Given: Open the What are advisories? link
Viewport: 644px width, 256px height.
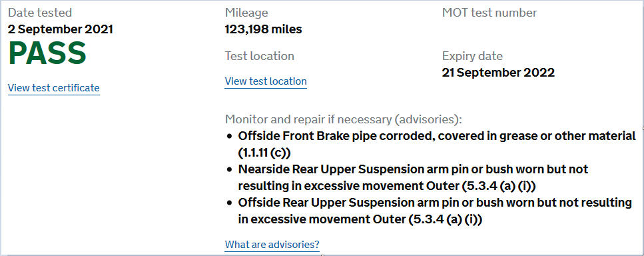Looking at the screenshot, I should pyautogui.click(x=272, y=245).
